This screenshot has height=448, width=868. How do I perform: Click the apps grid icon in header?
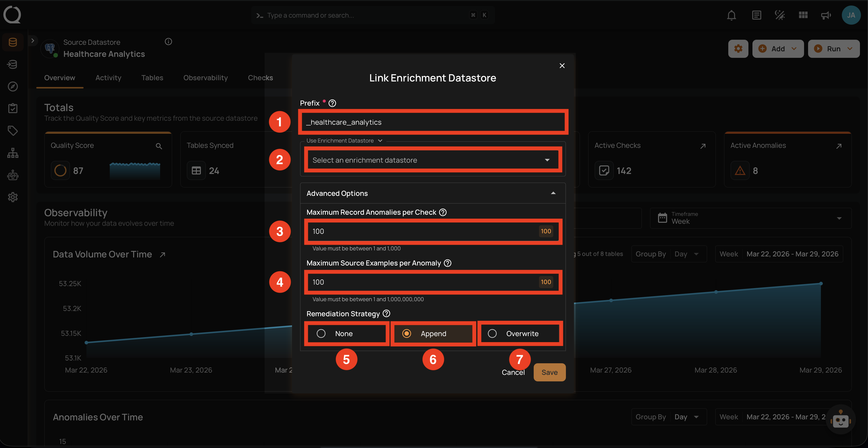point(803,15)
